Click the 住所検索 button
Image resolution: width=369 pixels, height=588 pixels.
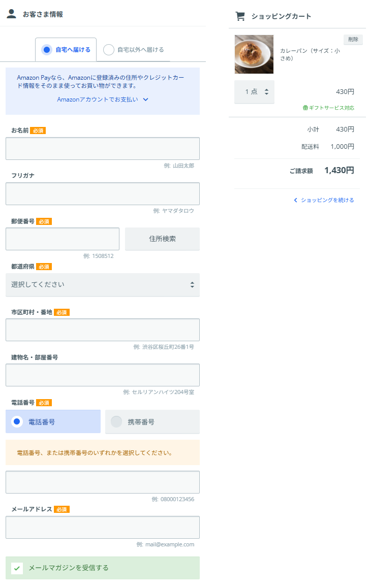162,239
